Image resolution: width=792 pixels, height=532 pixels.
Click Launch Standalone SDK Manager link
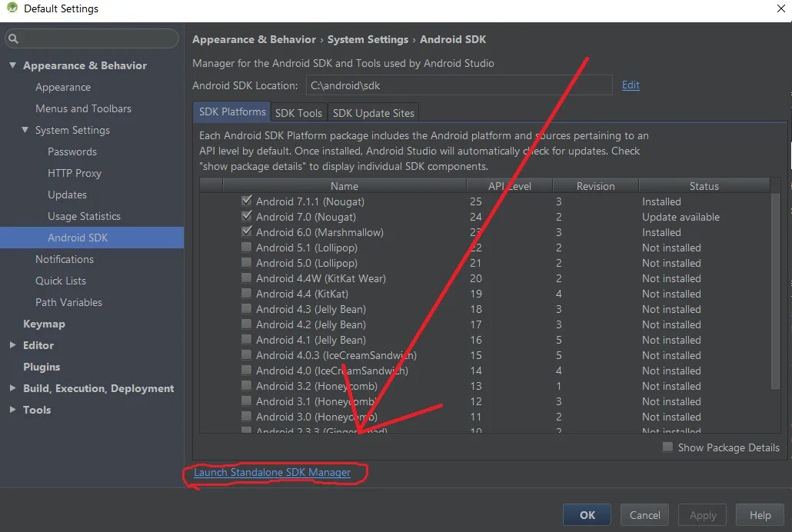point(272,472)
